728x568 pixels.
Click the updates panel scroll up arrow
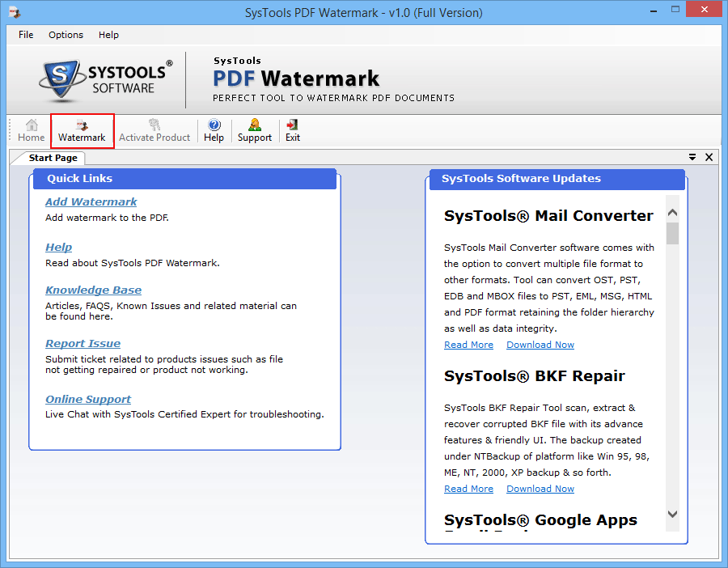tap(672, 213)
